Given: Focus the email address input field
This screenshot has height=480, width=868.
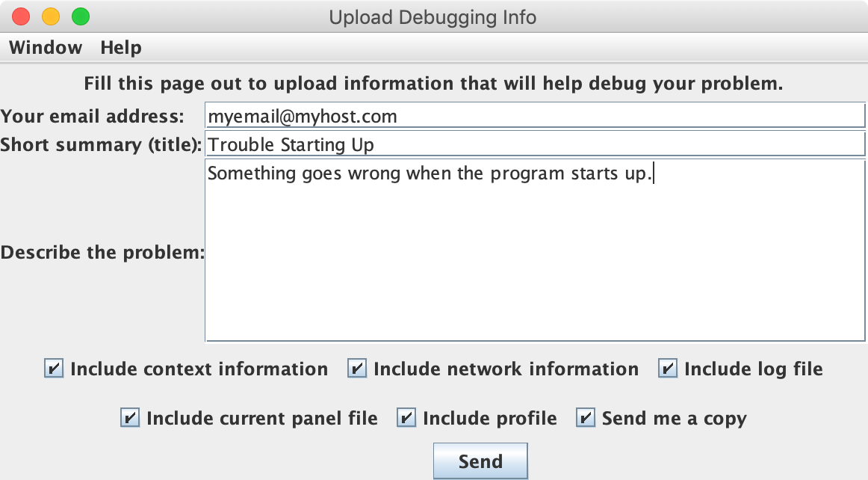Looking at the screenshot, I should pyautogui.click(x=534, y=117).
